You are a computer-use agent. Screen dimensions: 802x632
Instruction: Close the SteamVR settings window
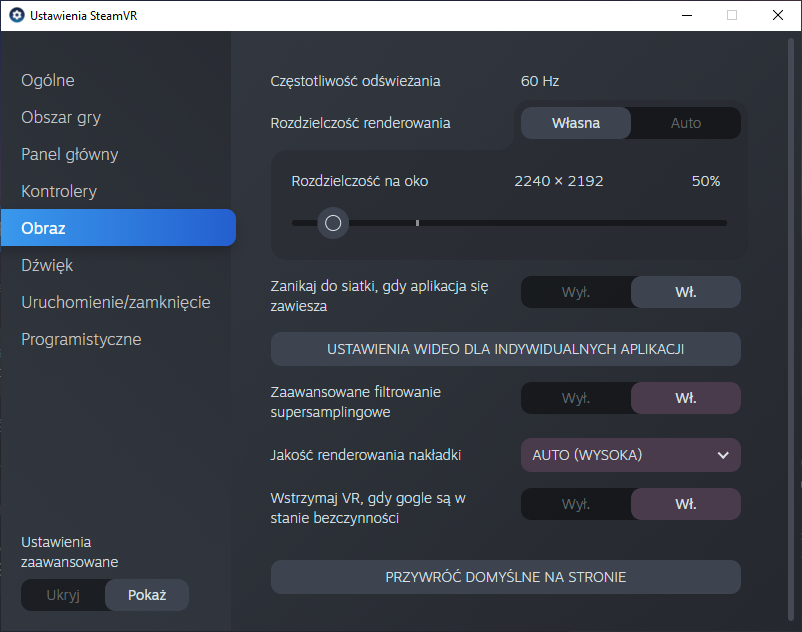777,15
